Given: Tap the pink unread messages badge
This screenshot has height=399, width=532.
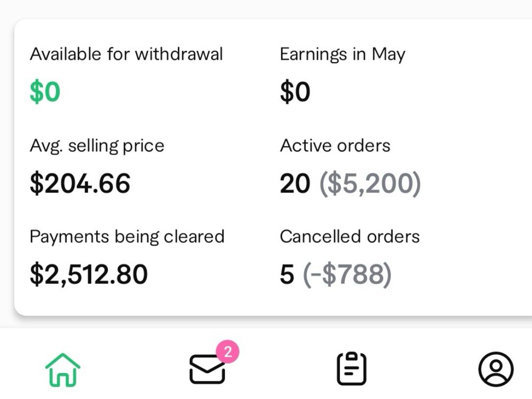Looking at the screenshot, I should point(228,352).
